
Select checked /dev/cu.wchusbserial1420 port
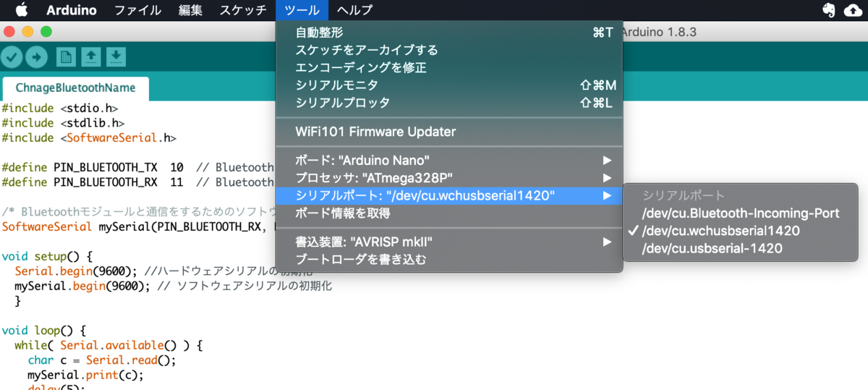pyautogui.click(x=740, y=231)
